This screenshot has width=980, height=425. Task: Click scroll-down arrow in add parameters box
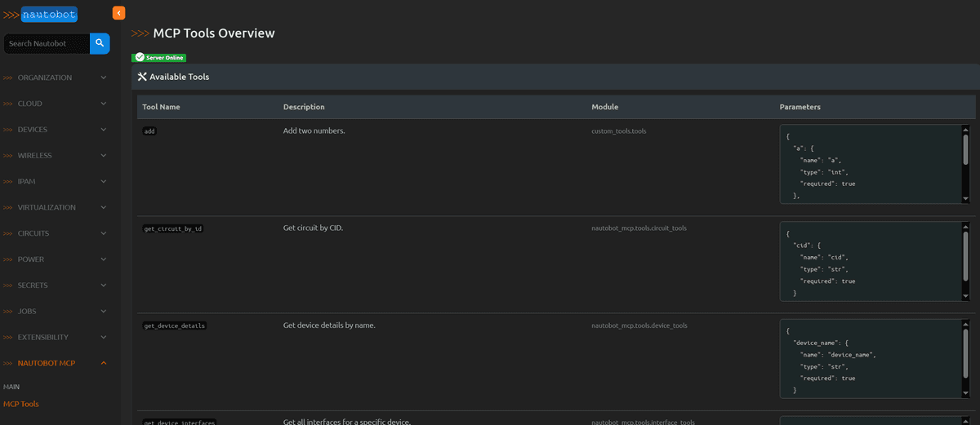click(x=965, y=198)
